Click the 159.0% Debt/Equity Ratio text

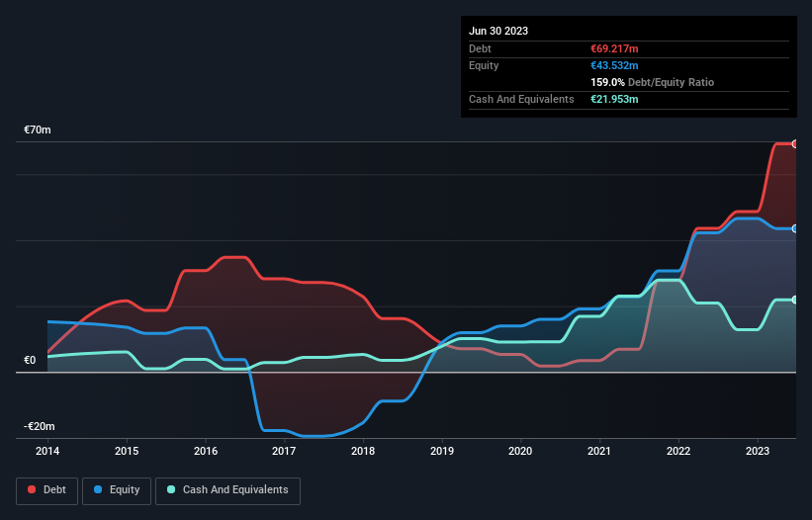point(652,82)
